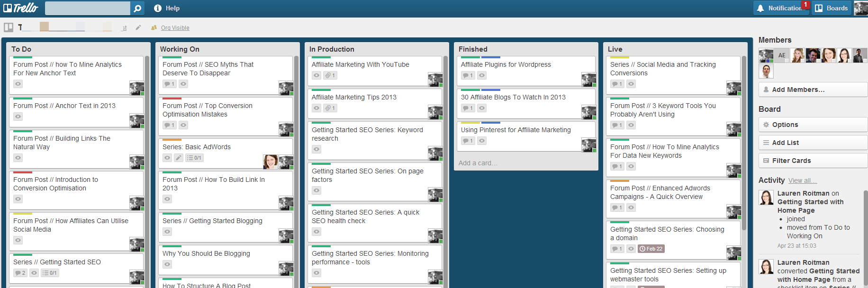The width and height of the screenshot is (868, 288).
Task: Open the Notifications dropdown
Action: [x=781, y=8]
